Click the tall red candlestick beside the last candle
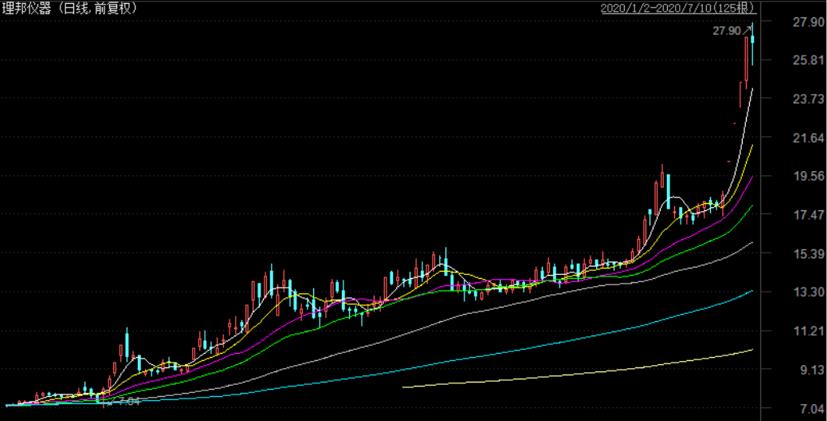Screen dimensions: 827x421 click(x=746, y=63)
